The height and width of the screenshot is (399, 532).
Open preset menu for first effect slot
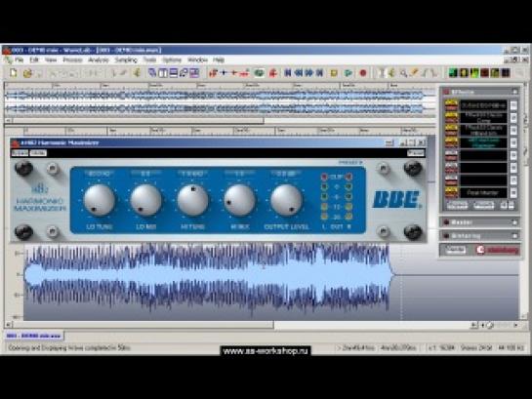click(513, 105)
